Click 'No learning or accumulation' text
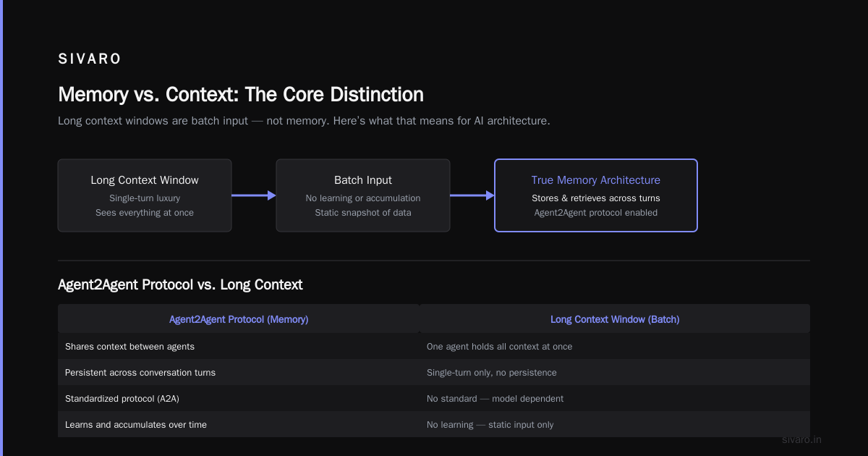868x456 pixels. [x=363, y=198]
